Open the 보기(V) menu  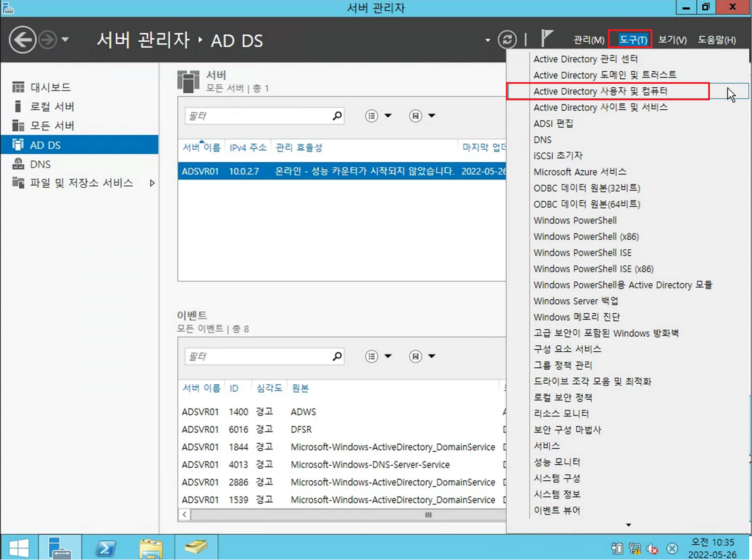coord(672,40)
